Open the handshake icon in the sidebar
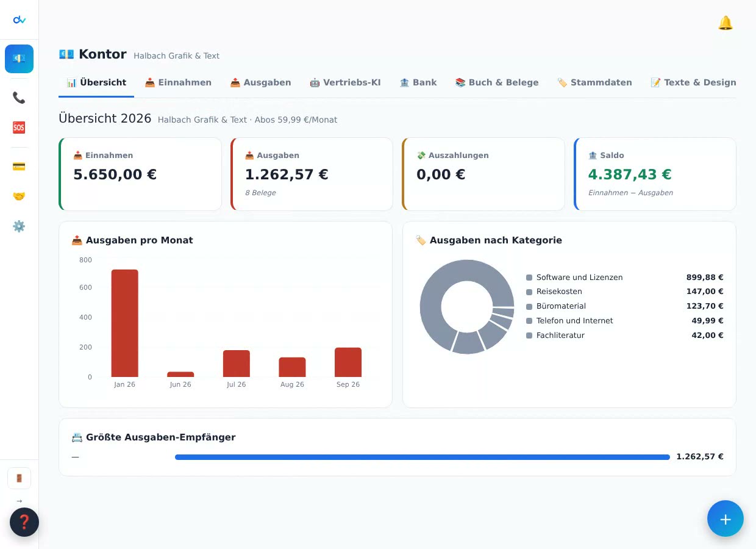Image resolution: width=756 pixels, height=549 pixels. pyautogui.click(x=19, y=196)
